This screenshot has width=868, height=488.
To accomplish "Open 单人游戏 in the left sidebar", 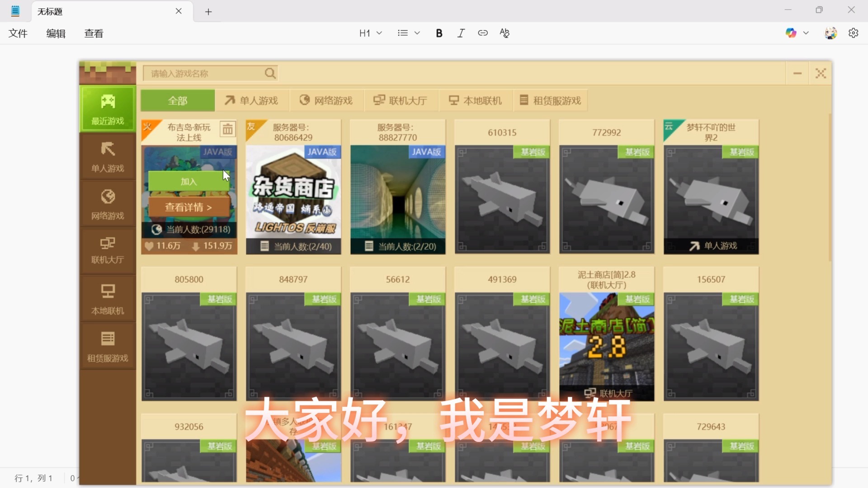I will coord(108,156).
